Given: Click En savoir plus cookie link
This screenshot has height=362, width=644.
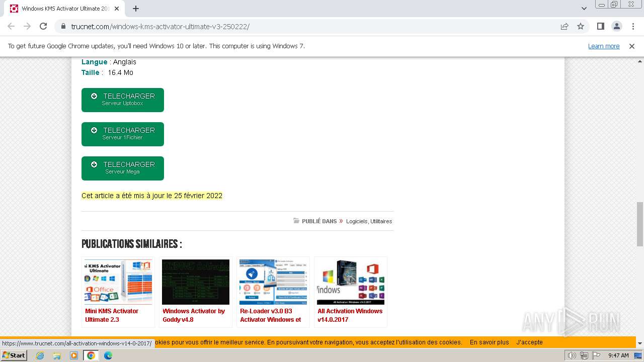Looking at the screenshot, I should 489,342.
